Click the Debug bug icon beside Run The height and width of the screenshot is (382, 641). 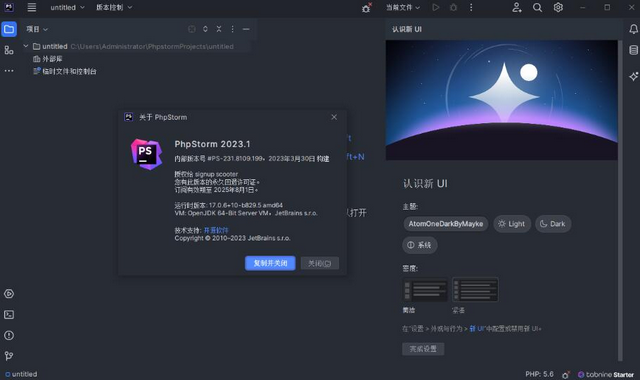(453, 7)
